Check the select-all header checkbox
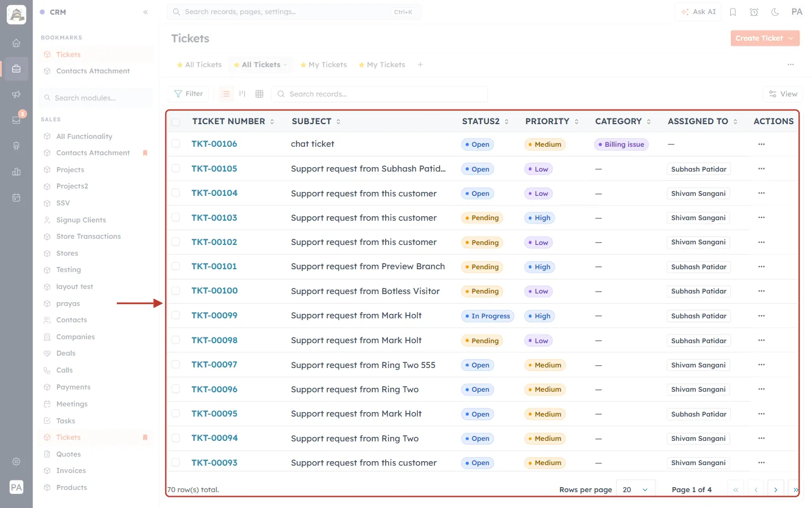812x508 pixels. (x=175, y=122)
